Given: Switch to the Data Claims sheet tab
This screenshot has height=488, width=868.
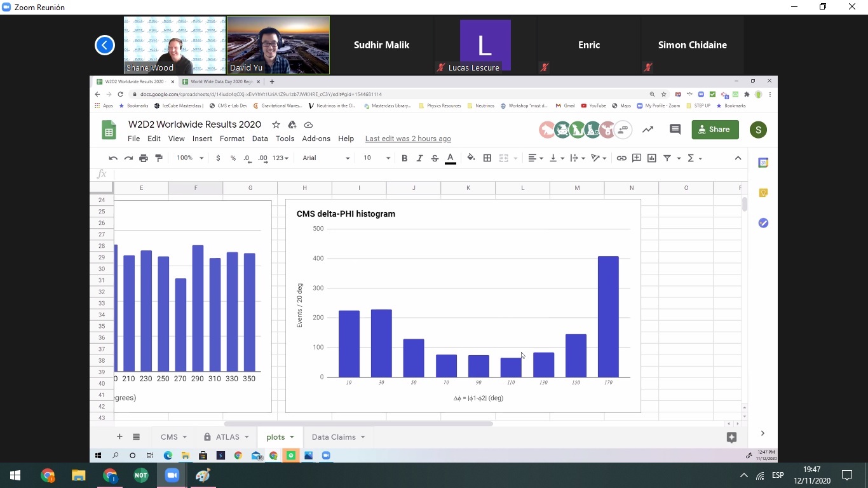Looking at the screenshot, I should (x=338, y=437).
